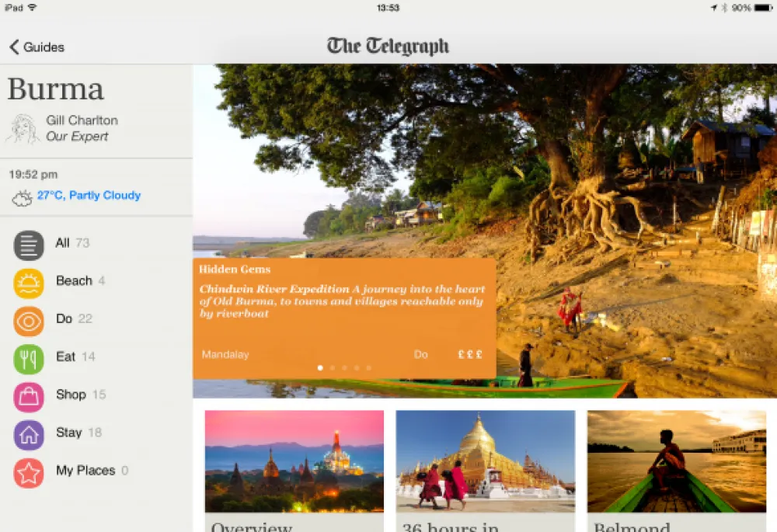Tap the Do label on orange card
Screen dimensions: 777x532
point(420,354)
